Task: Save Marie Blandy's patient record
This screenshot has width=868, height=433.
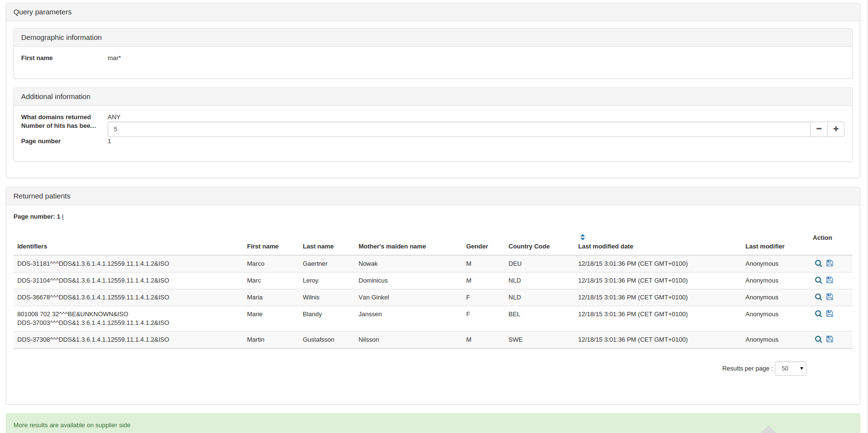Action: pyautogui.click(x=830, y=314)
